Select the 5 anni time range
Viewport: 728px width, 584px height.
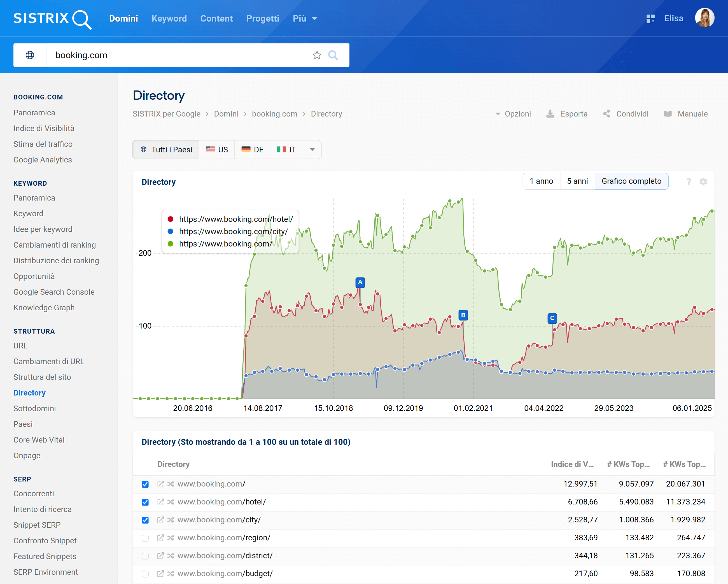(x=577, y=182)
